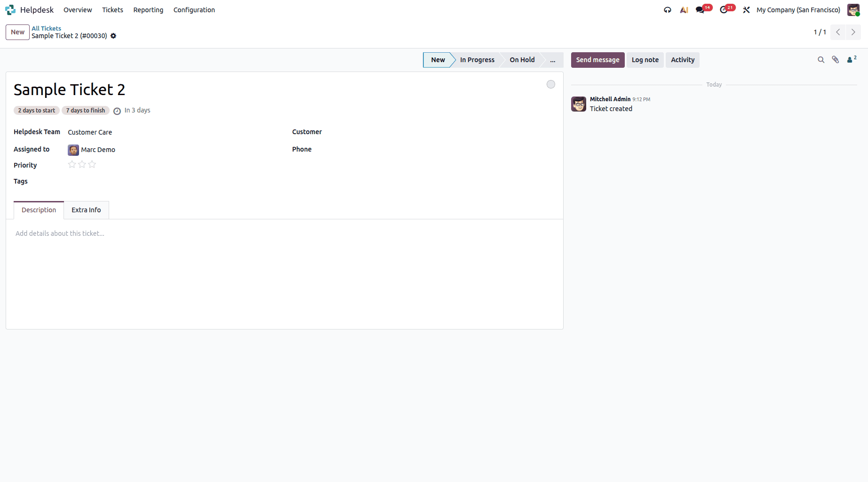
Task: Open the activities clock icon
Action: click(725, 10)
